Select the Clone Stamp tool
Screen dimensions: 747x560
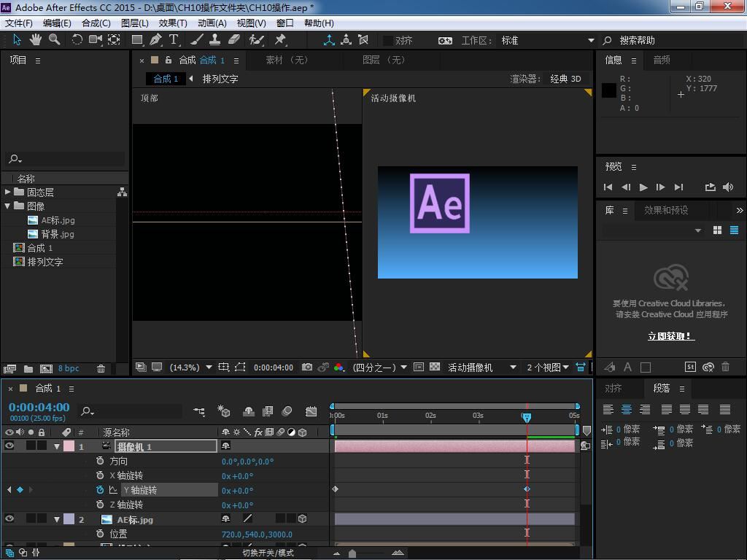[x=215, y=39]
